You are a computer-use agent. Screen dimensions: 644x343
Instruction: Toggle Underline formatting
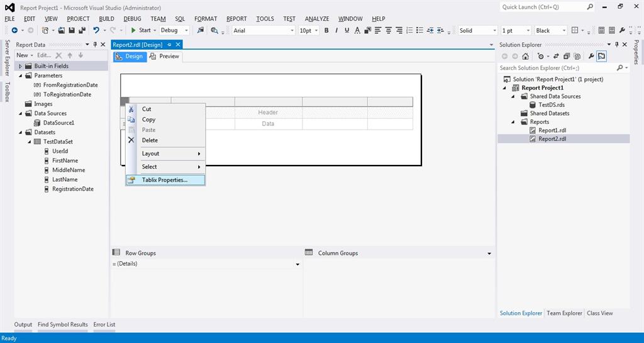click(347, 30)
